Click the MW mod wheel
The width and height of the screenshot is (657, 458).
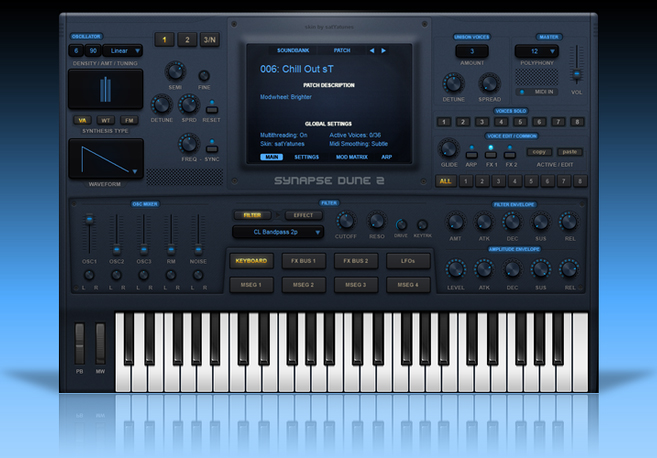click(100, 344)
